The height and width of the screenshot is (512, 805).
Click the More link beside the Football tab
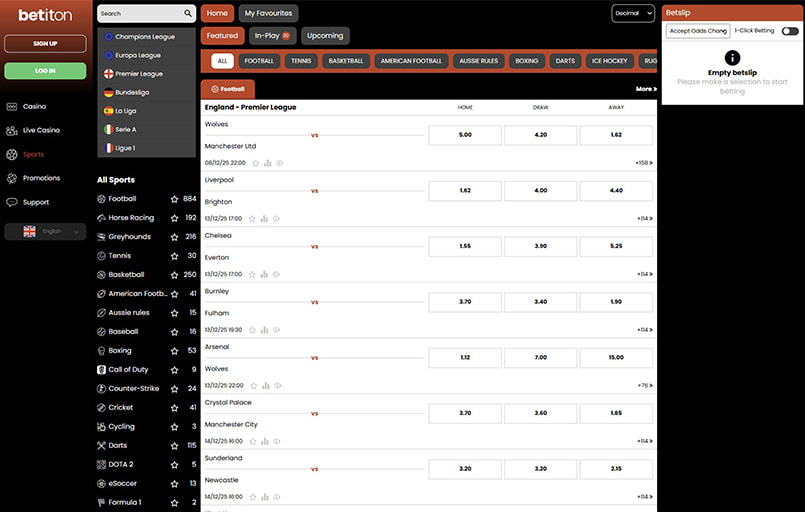646,89
